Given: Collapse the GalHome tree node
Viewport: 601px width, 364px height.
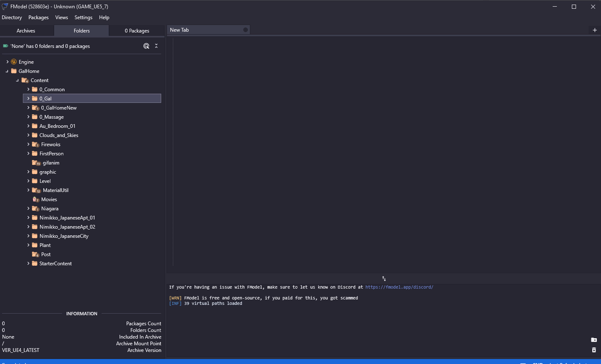Looking at the screenshot, I should pyautogui.click(x=7, y=71).
